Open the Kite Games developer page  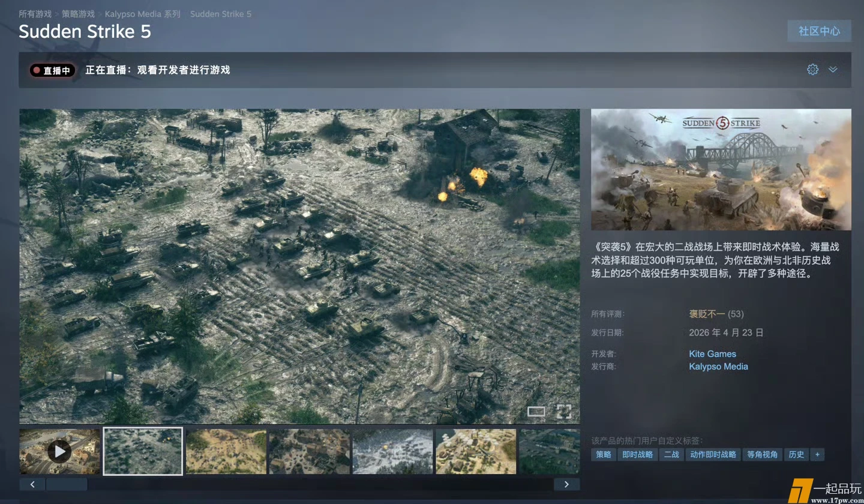coord(712,354)
